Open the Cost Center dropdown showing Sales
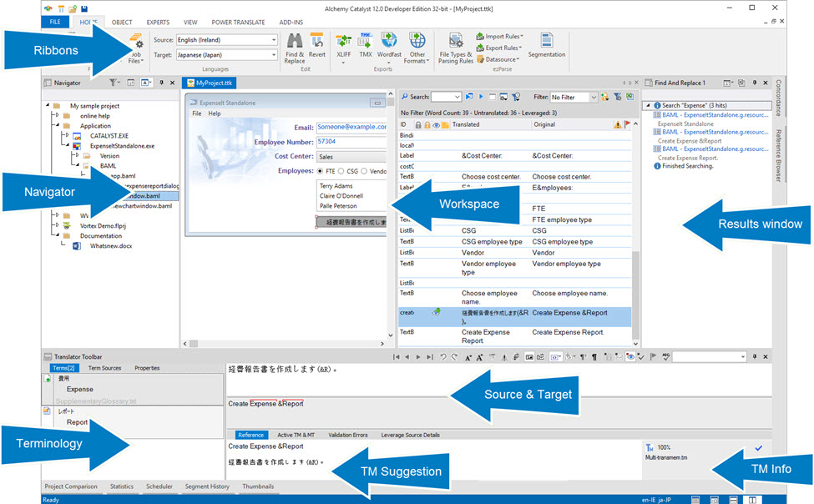814x504 pixels. pyautogui.click(x=351, y=157)
